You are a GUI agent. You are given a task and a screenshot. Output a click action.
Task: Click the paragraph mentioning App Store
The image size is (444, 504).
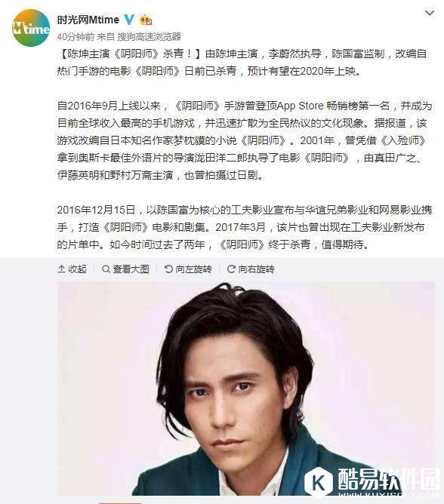click(x=245, y=140)
